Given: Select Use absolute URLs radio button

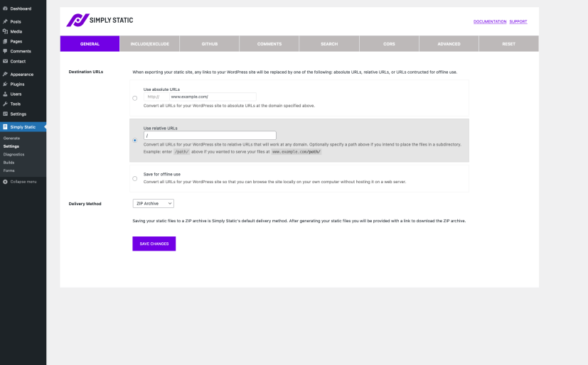Looking at the screenshot, I should (135, 98).
